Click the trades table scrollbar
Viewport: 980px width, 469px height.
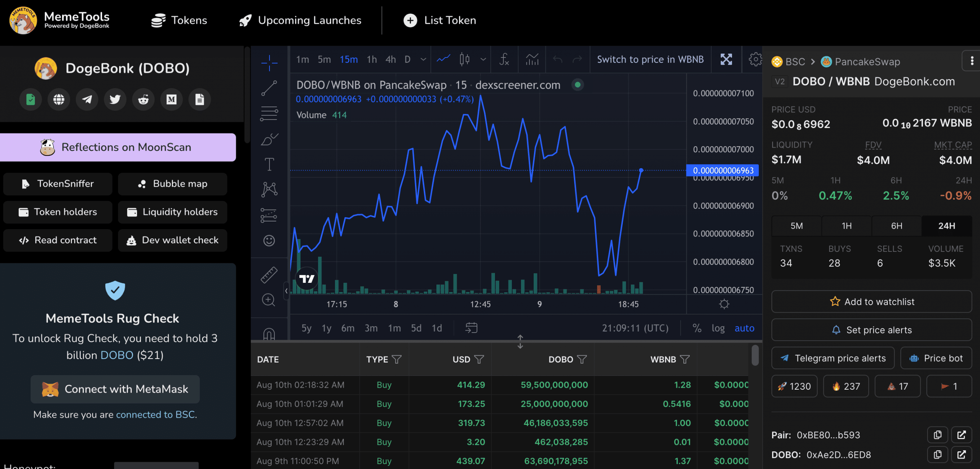coord(755,355)
